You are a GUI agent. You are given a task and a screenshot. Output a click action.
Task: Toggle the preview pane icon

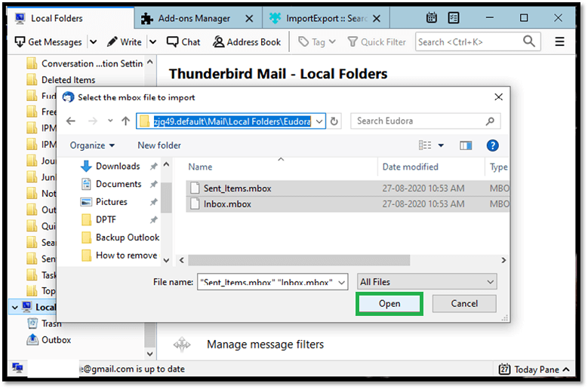[x=466, y=145]
